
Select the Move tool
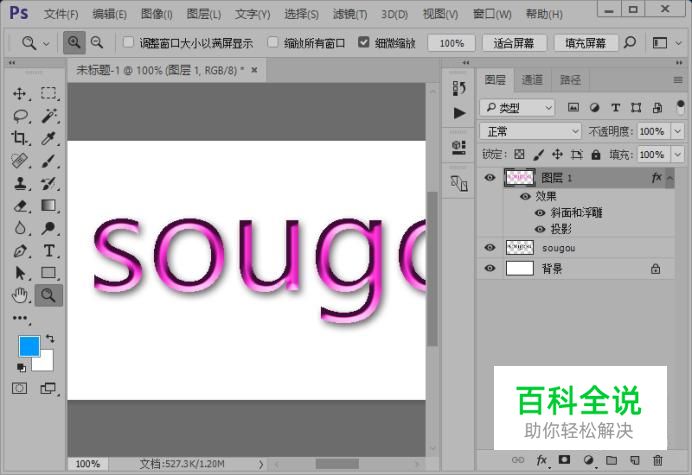19,93
